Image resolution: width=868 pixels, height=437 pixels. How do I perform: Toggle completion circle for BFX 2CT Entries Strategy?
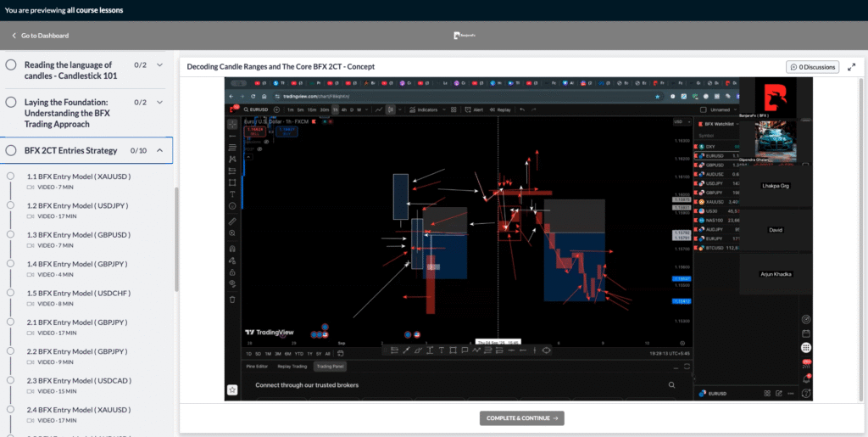tap(11, 150)
